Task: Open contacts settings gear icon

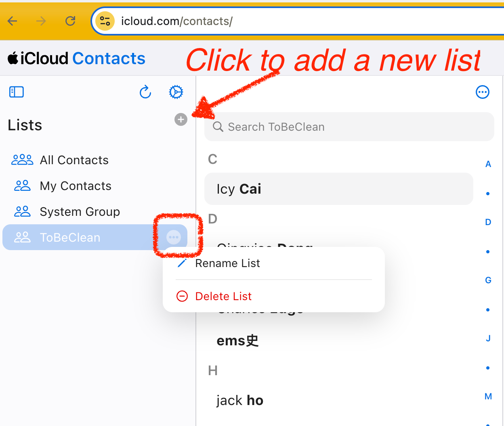Action: click(176, 92)
